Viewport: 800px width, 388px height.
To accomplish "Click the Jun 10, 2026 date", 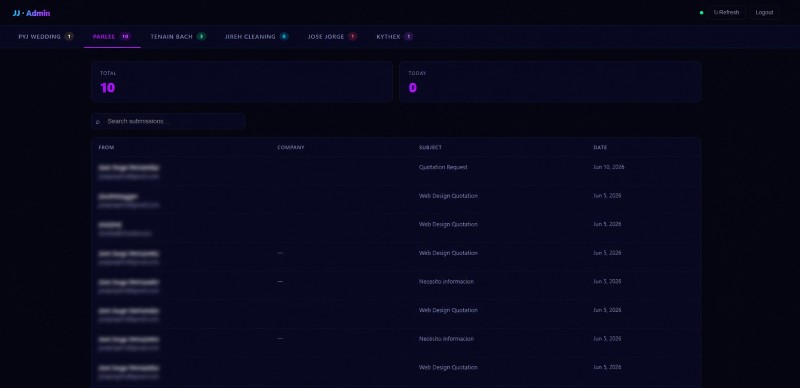I will 609,167.
